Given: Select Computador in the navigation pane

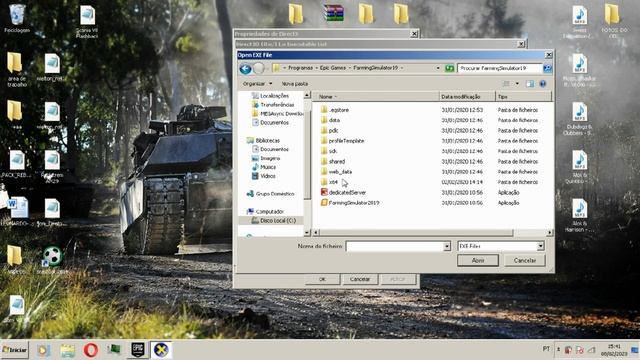Looking at the screenshot, I should 265,211.
